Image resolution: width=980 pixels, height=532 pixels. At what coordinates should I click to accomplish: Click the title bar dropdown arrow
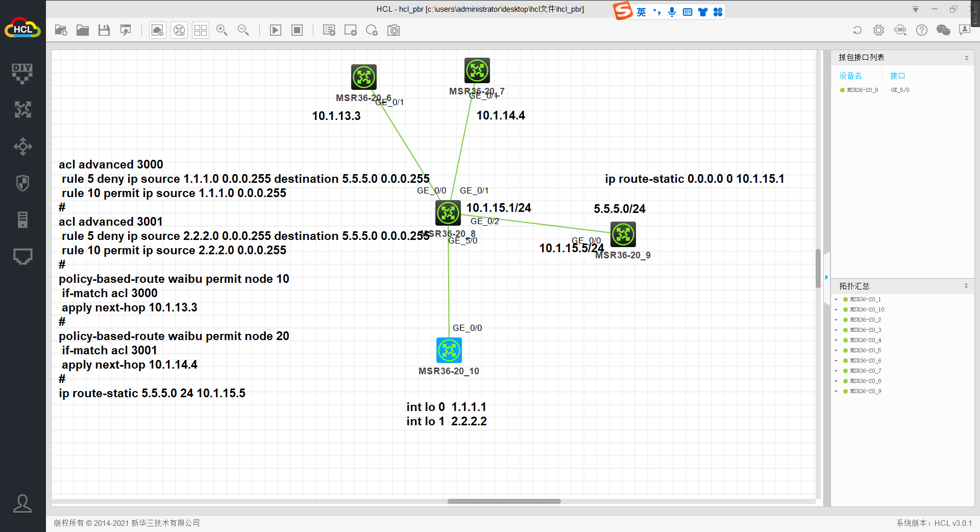tap(916, 9)
